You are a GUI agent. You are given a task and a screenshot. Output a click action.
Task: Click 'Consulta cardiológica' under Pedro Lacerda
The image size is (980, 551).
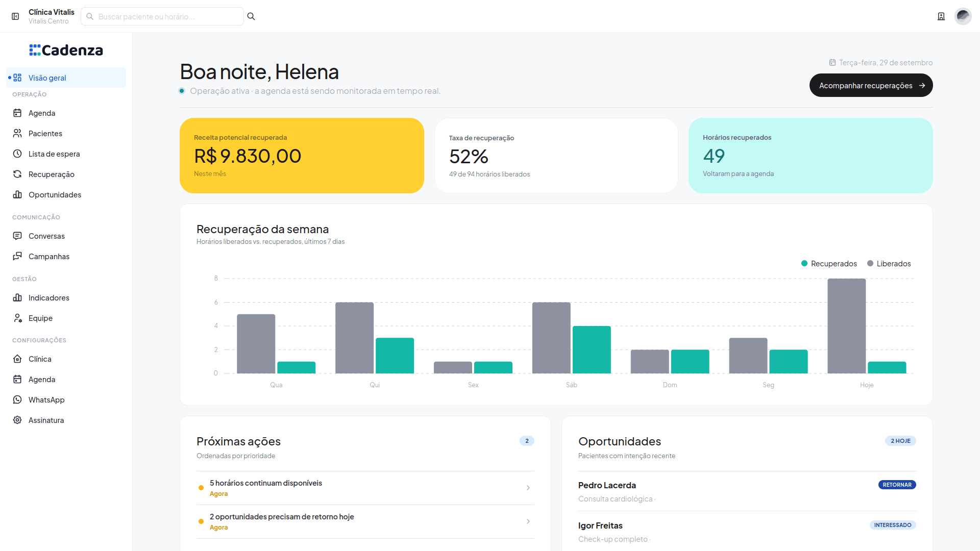(615, 498)
